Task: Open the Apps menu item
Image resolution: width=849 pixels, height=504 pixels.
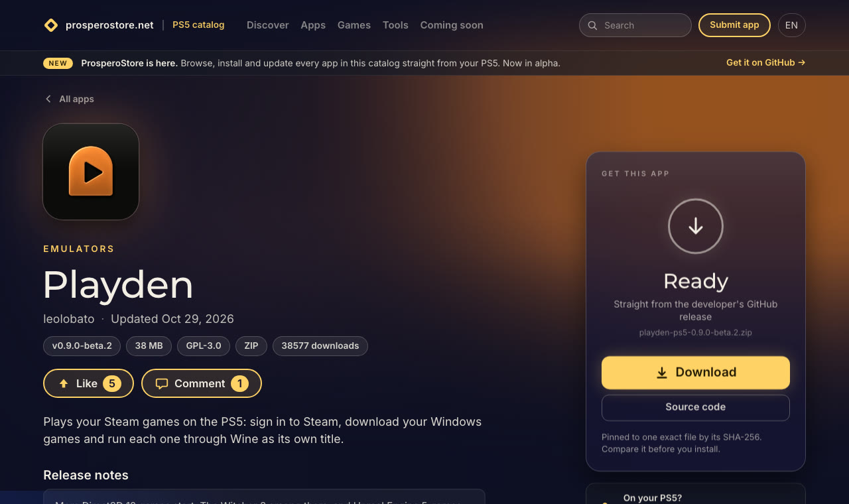Action: tap(313, 25)
